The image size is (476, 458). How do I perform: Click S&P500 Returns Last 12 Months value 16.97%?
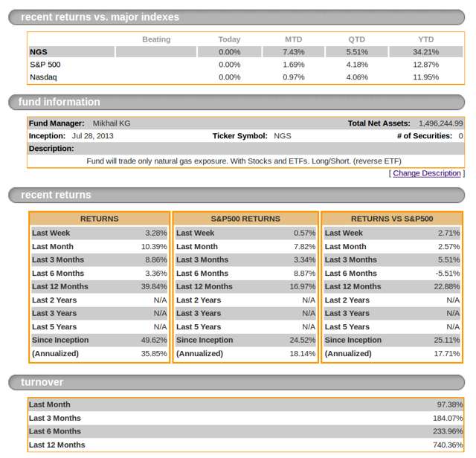click(x=303, y=286)
